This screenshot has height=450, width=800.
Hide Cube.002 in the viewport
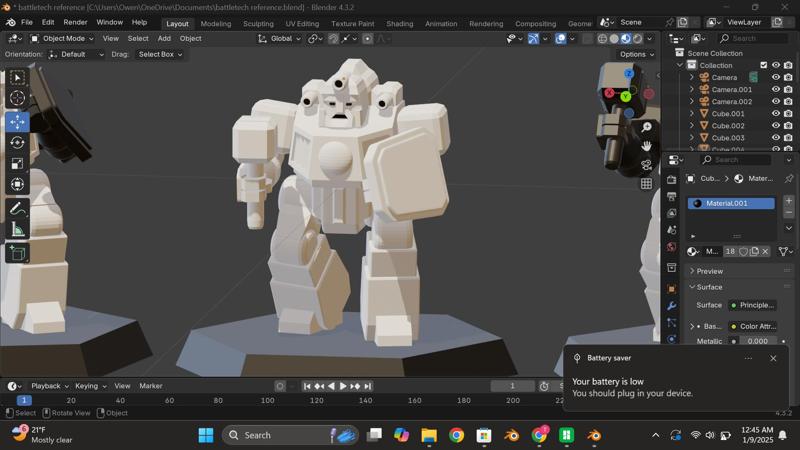[x=775, y=126]
